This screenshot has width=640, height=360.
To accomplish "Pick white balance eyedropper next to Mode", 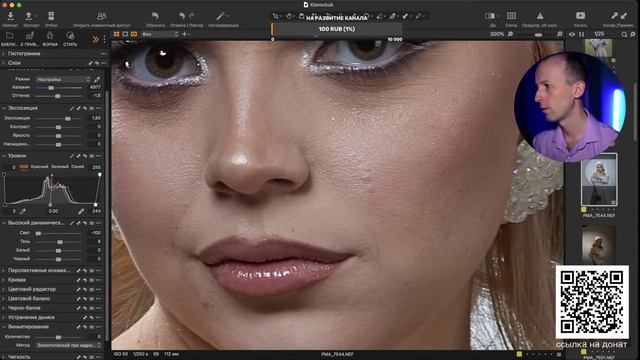I will [x=97, y=79].
